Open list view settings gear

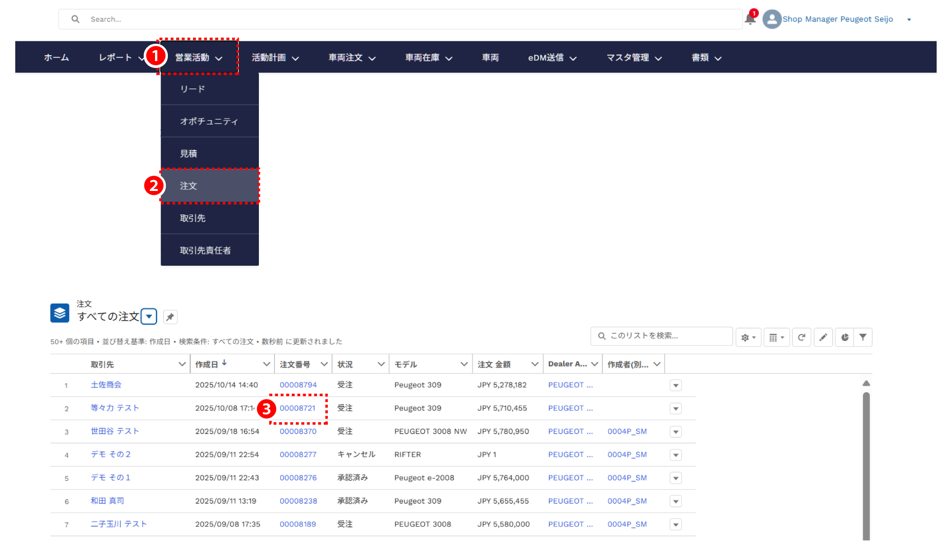click(x=748, y=338)
